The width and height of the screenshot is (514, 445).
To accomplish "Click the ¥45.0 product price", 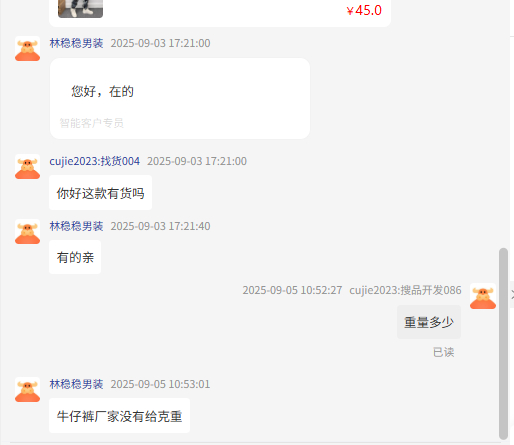I will pos(364,10).
